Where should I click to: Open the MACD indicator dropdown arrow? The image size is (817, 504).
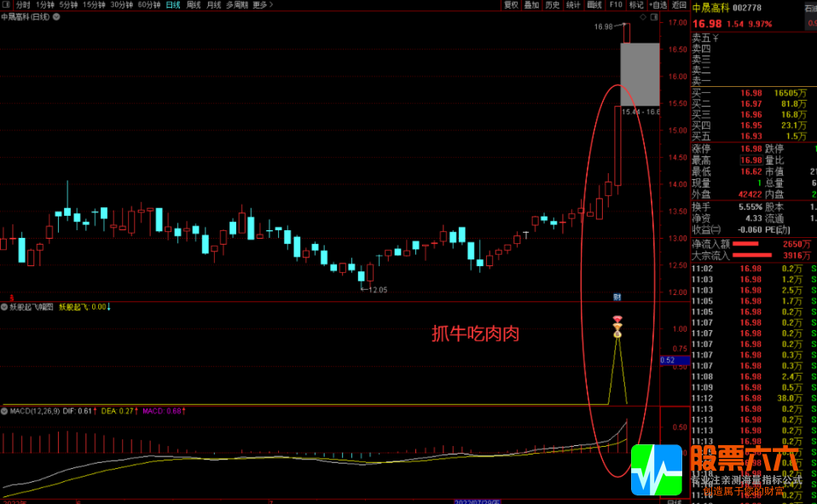pyautogui.click(x=4, y=412)
